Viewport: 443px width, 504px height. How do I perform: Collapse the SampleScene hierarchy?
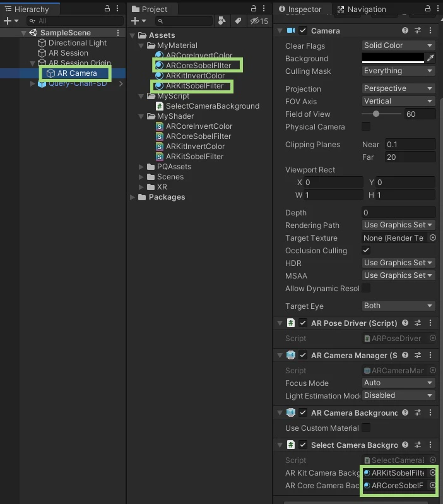pyautogui.click(x=23, y=33)
